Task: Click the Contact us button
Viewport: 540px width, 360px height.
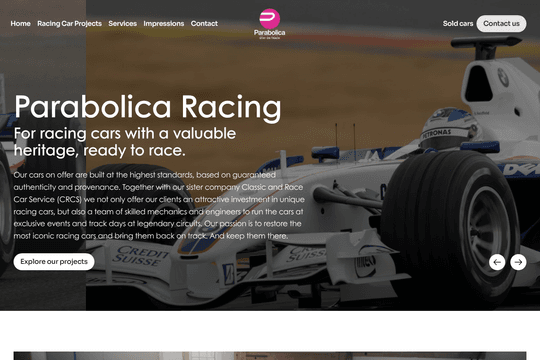Action: click(x=501, y=23)
